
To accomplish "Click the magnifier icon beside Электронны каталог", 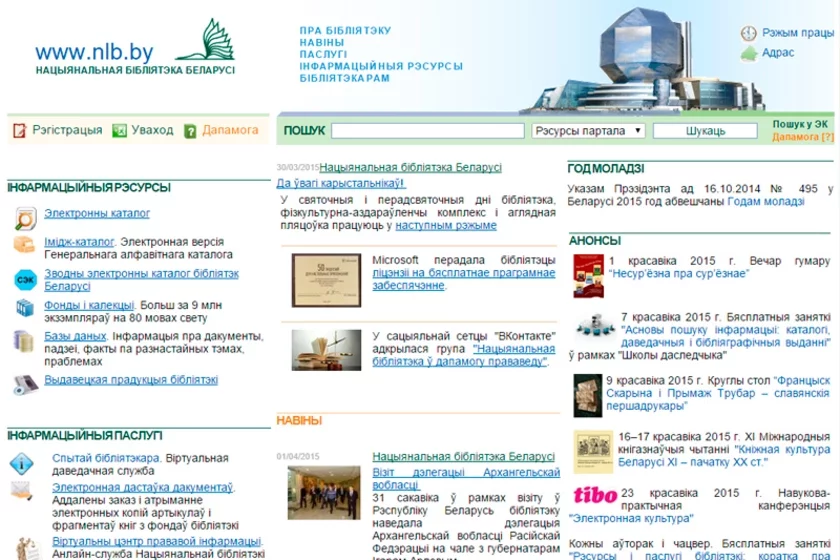I will pos(24,216).
